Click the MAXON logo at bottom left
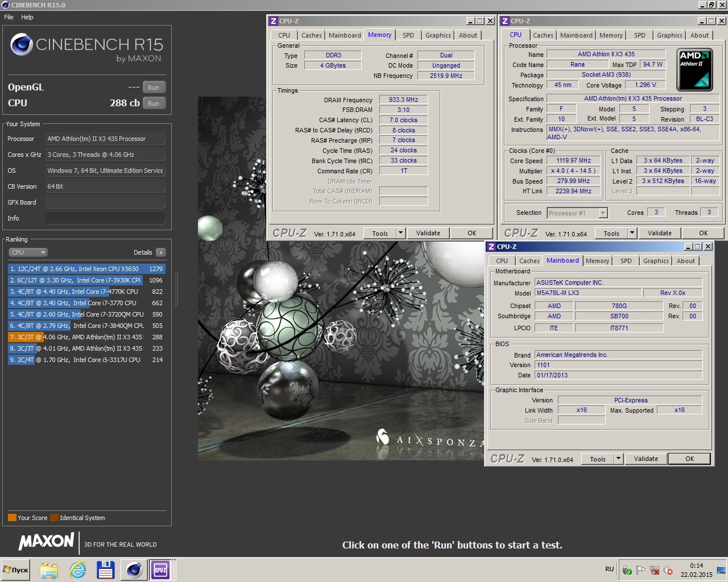 [x=46, y=542]
